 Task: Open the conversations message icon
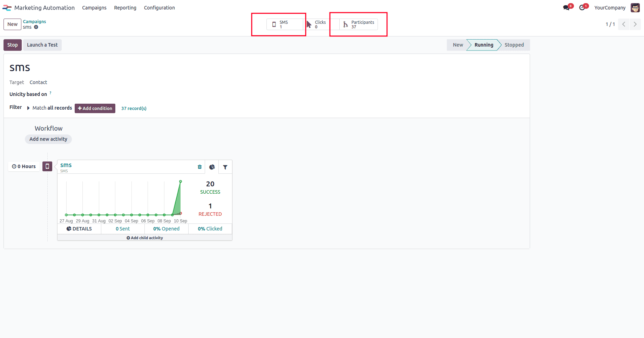567,8
